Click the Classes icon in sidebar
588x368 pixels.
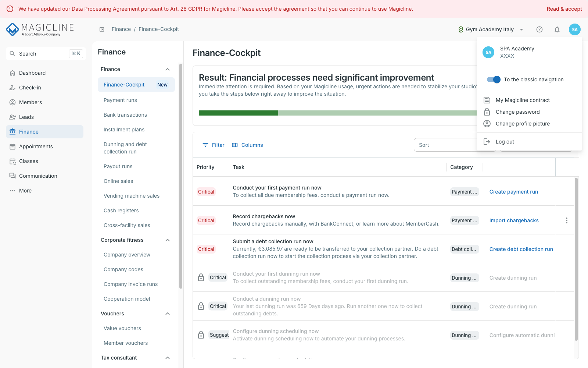(x=12, y=161)
